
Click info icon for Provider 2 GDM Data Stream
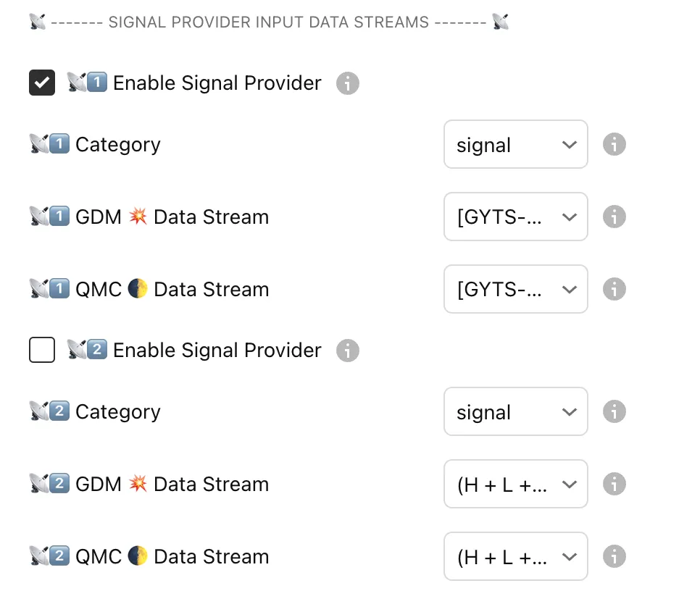[x=614, y=484]
